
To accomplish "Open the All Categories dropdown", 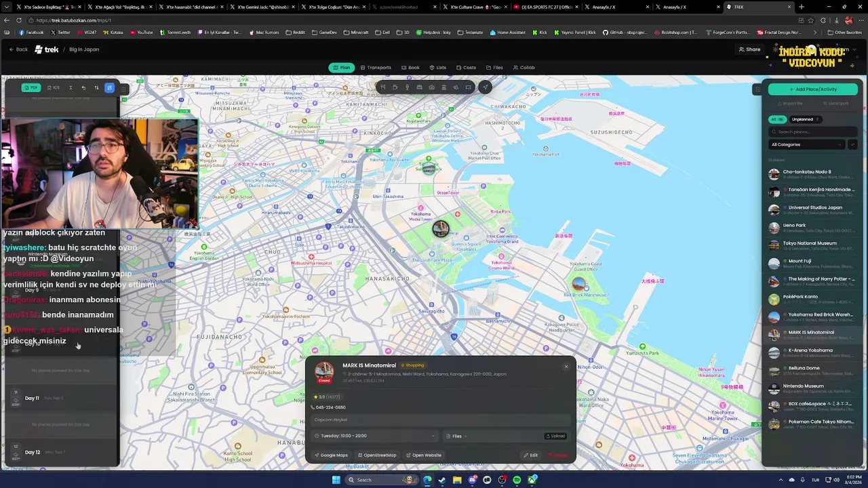I will pos(806,144).
